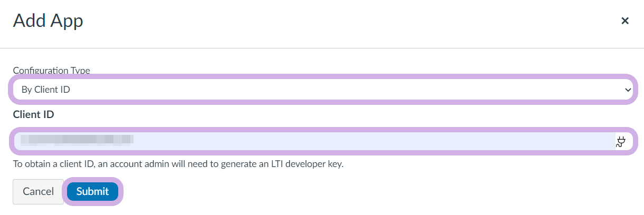Viewport: 644px width, 215px height.
Task: Click the bold Client ID label
Action: click(34, 114)
